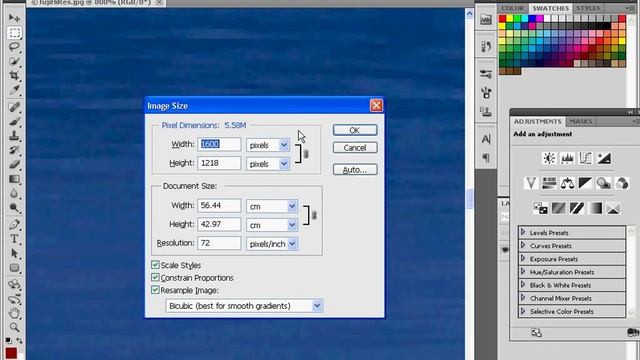The image size is (640, 360).
Task: Cancel the Image Size dialog
Action: [355, 148]
